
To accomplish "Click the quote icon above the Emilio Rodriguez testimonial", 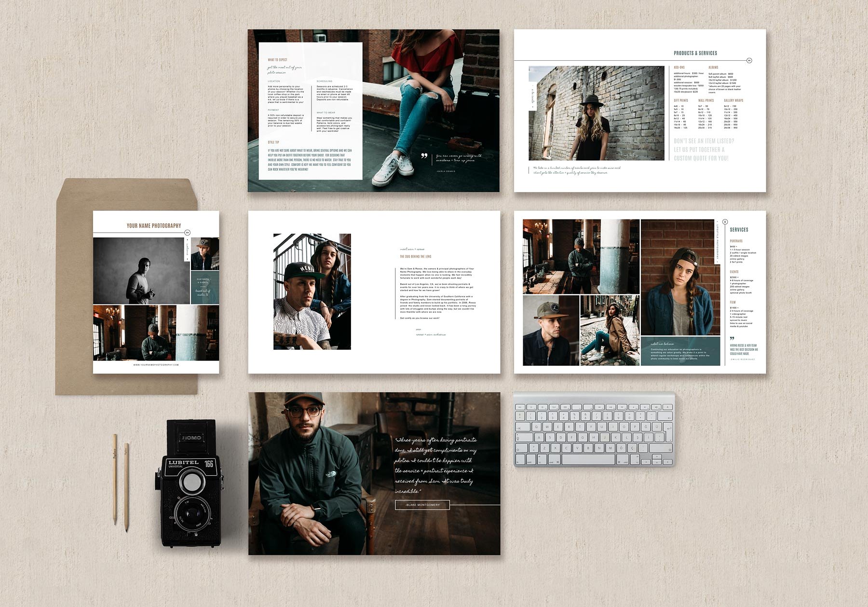I will (x=732, y=338).
